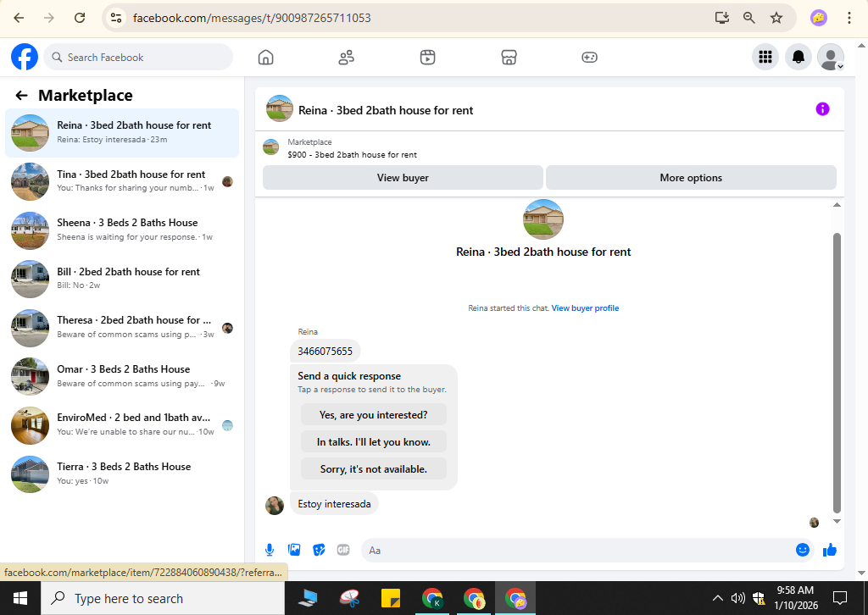868x615 pixels.
Task: Open Windows notification center icon
Action: pyautogui.click(x=840, y=598)
